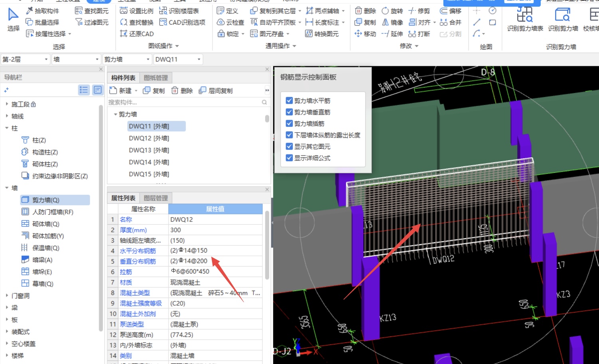Switch to the 图纸管理 tab
This screenshot has height=364, width=599.
156,78
